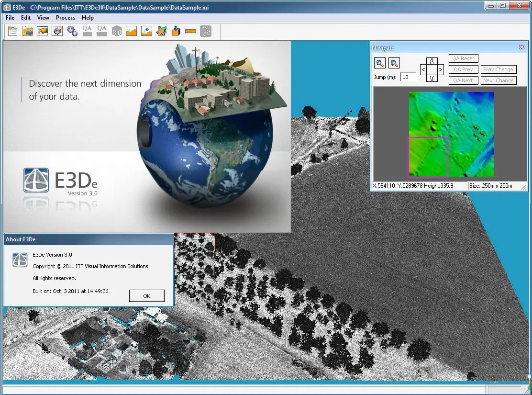Viewport: 532px width, 395px height.
Task: Click the orange terrain profile icon
Action: pos(131,31)
